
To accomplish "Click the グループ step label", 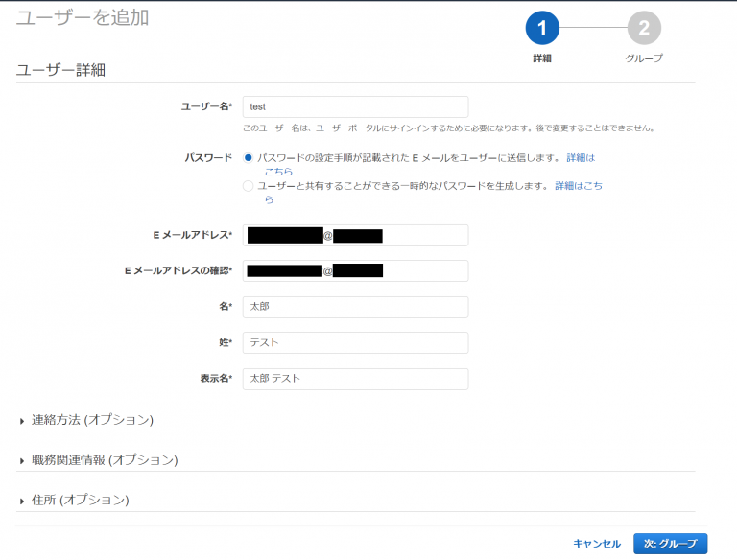I will pos(644,58).
